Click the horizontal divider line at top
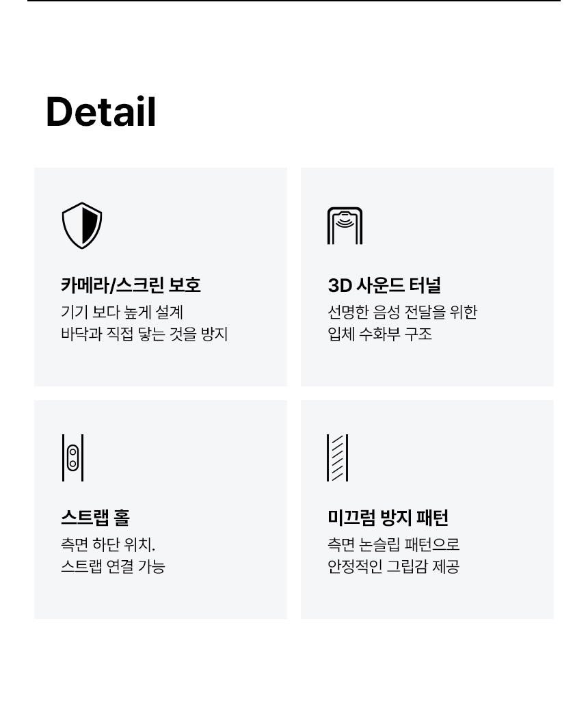This screenshot has width=588, height=701. [x=294, y=1]
